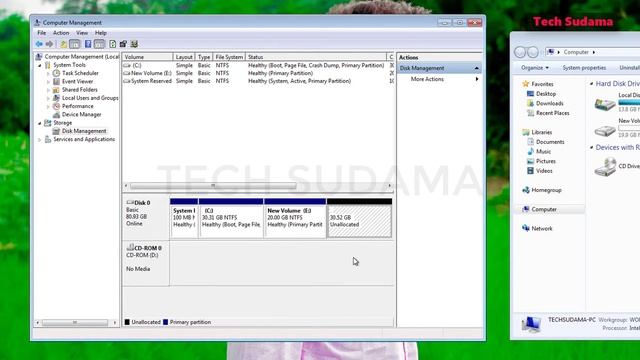Select the System Reserved 100 MB partition block
Viewport: 640px width, 360px height.
point(184,218)
